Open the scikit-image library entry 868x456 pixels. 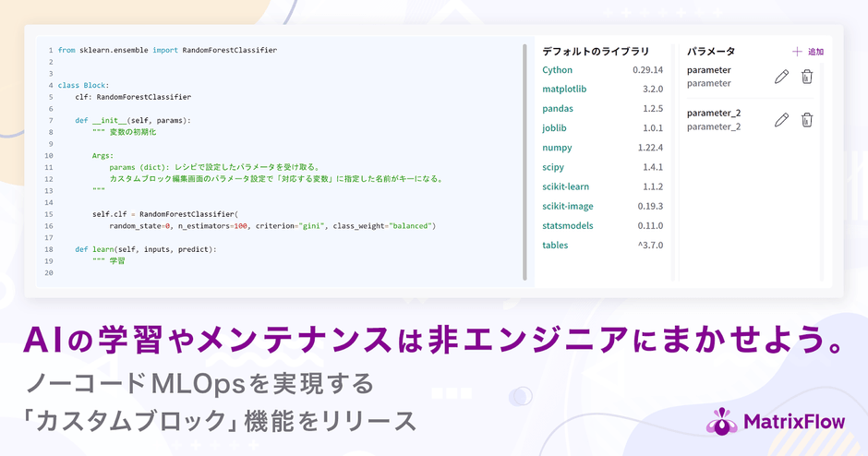[x=567, y=206]
